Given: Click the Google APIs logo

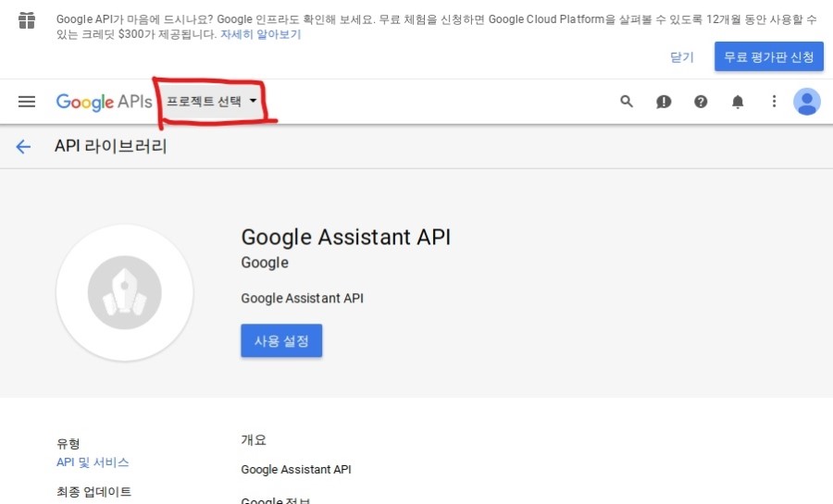Looking at the screenshot, I should tap(104, 102).
